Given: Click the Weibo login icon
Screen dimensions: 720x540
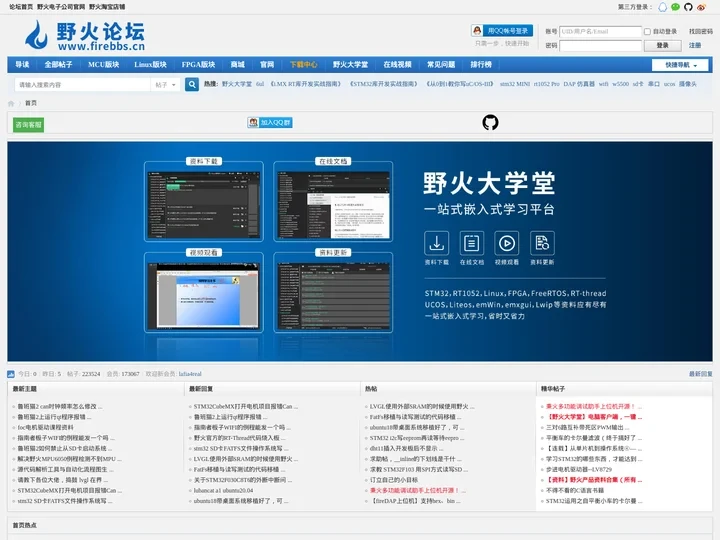Looking at the screenshot, I should coord(701,7).
